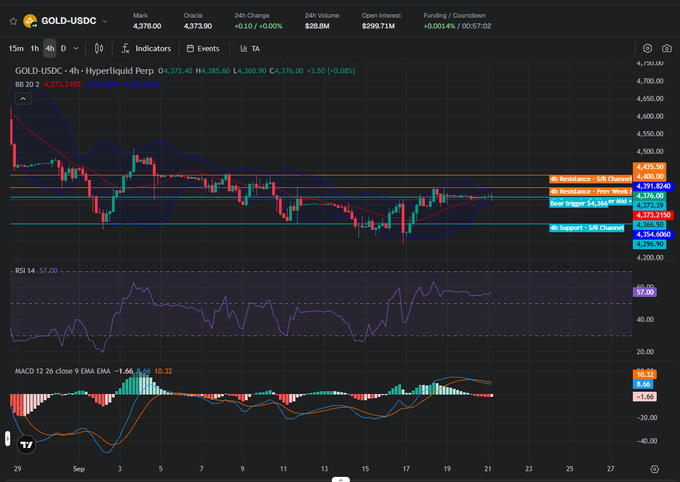Open the TA technical analysis button

pyautogui.click(x=250, y=49)
